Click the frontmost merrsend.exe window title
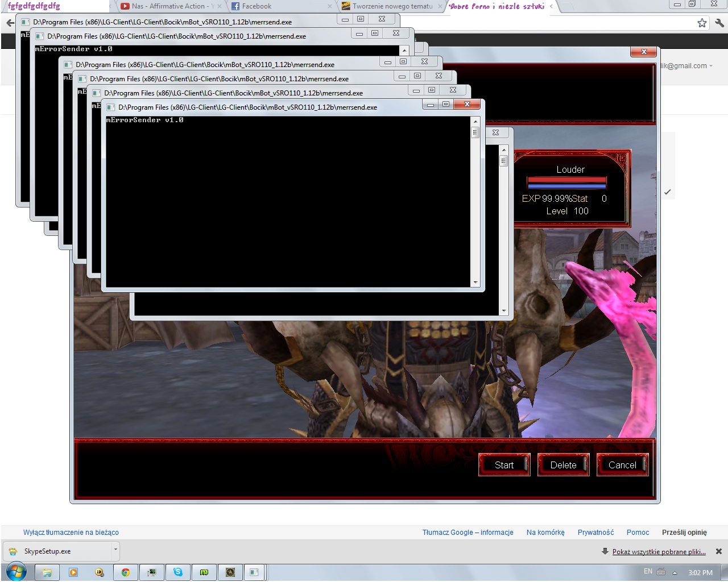This screenshot has width=728, height=582. [247, 107]
